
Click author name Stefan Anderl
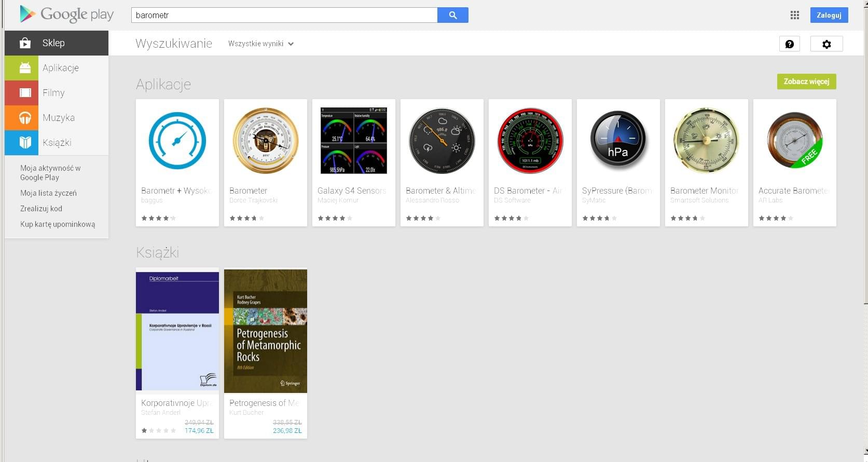click(161, 413)
